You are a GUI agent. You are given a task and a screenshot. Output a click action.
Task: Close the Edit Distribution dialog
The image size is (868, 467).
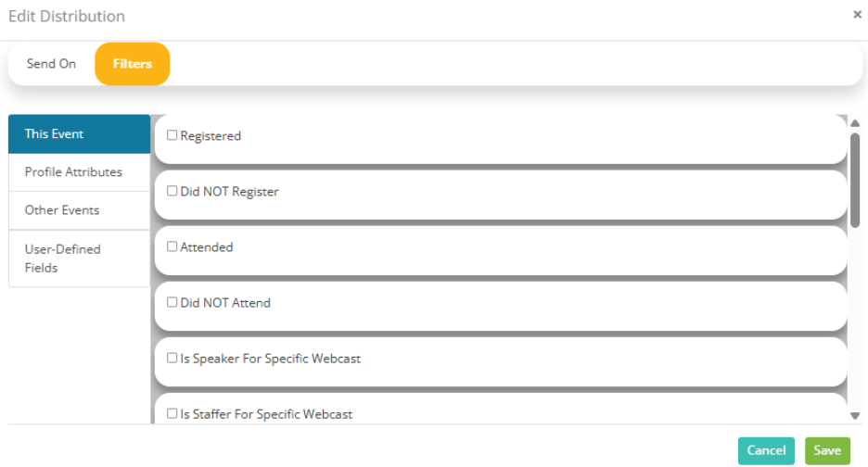857,15
